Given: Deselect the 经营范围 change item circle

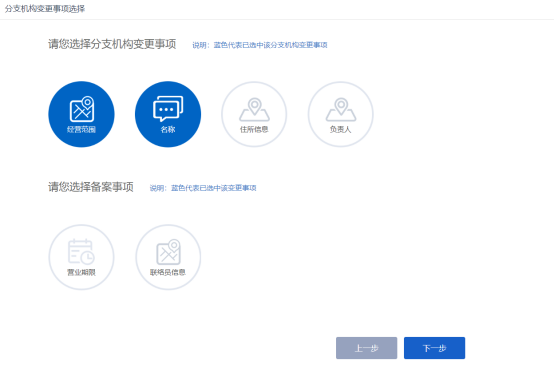Looking at the screenshot, I should click(81, 114).
